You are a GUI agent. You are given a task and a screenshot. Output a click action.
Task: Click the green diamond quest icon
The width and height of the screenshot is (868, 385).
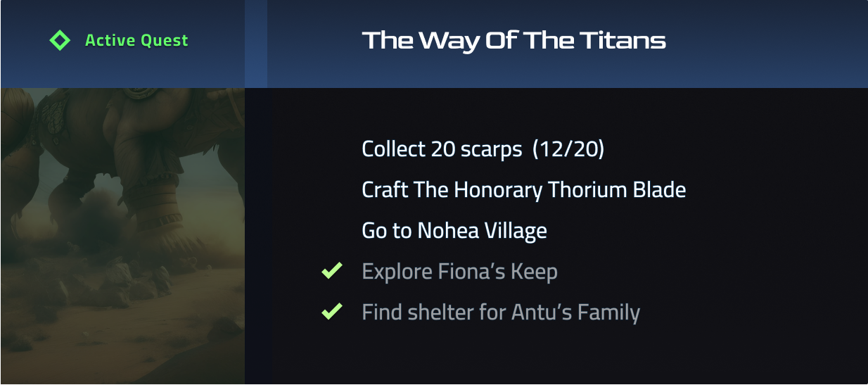click(x=60, y=40)
